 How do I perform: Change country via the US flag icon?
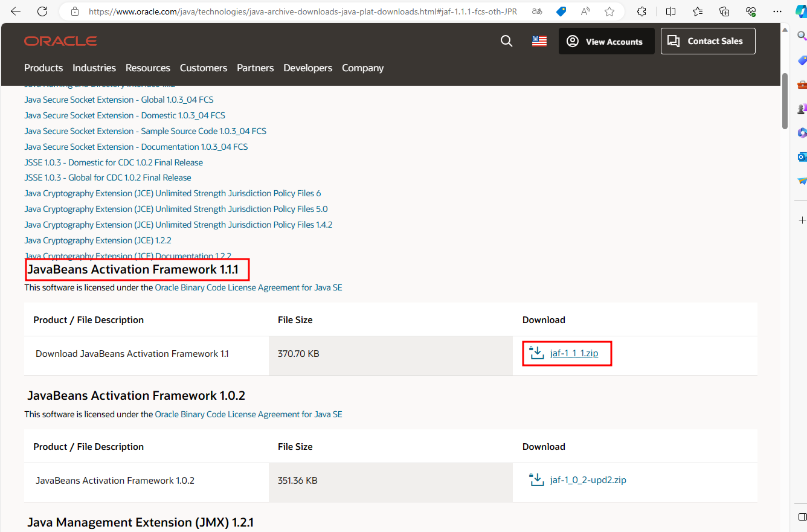click(539, 41)
